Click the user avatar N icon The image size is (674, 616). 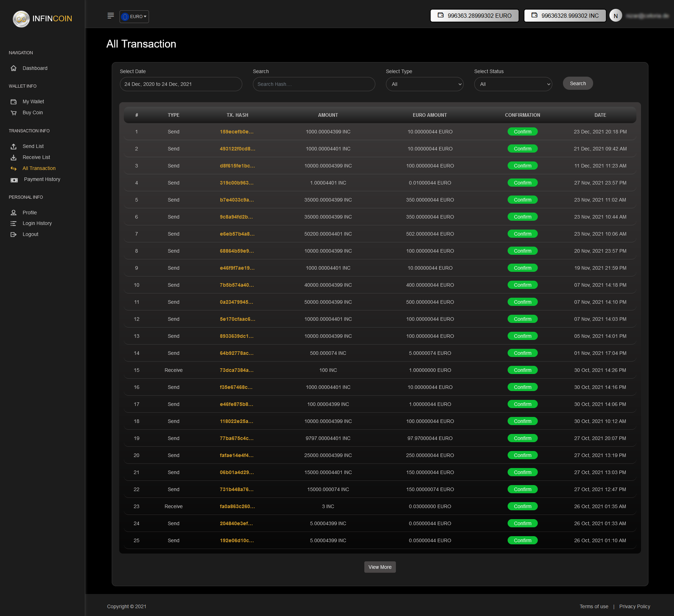[615, 16]
